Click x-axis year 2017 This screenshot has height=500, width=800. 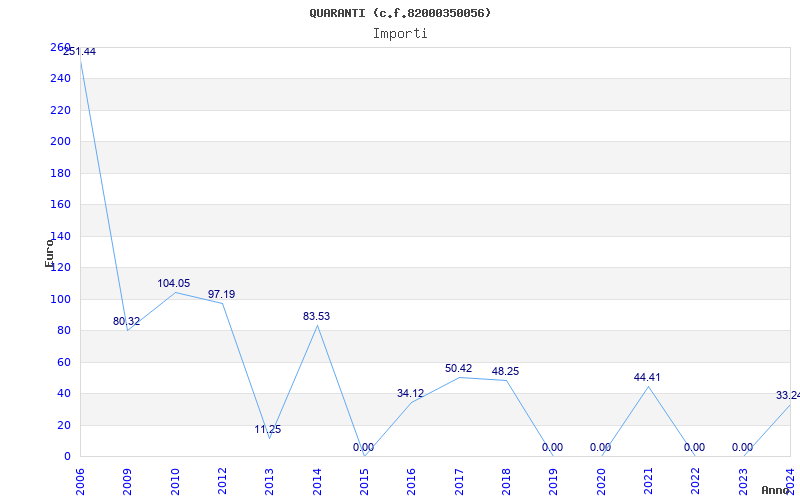pyautogui.click(x=459, y=481)
